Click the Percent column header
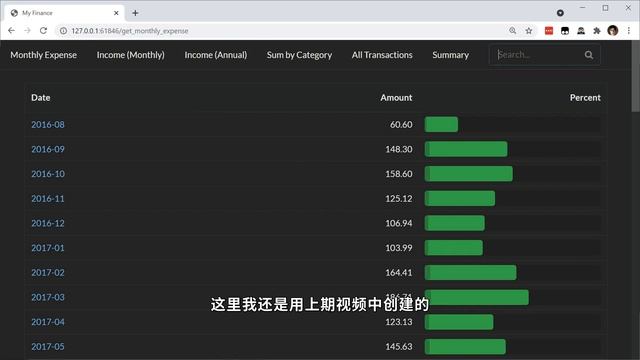This screenshot has height=360, width=640. pos(585,98)
